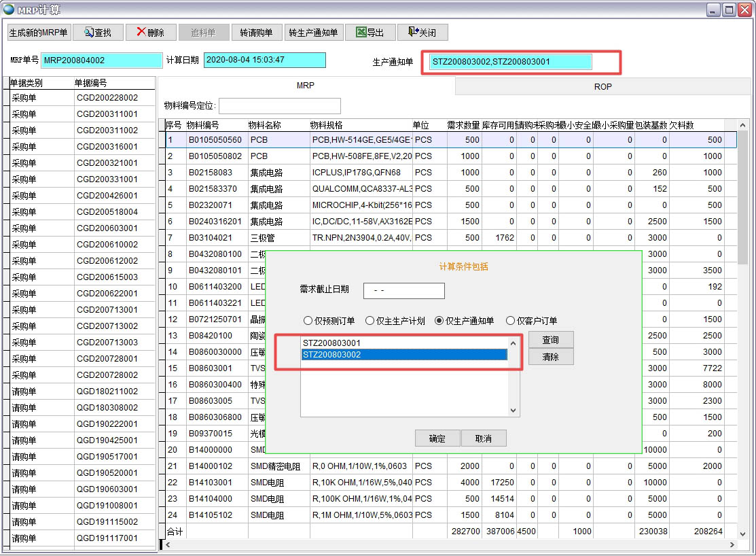The width and height of the screenshot is (756, 556).
Task: Click the 需求截止日期 date field
Action: (403, 291)
